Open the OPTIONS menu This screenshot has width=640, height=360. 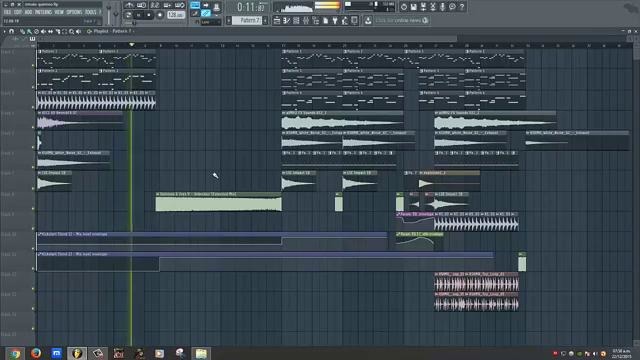(74, 12)
